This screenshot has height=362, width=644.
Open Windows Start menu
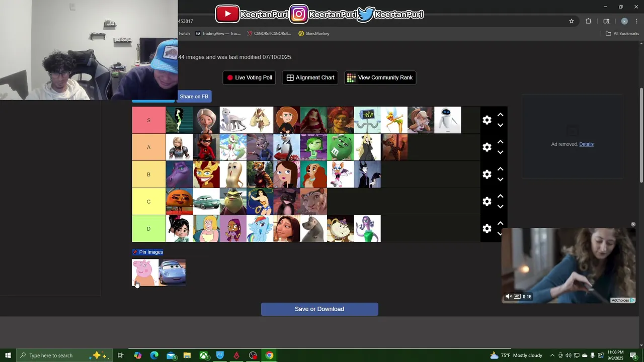(8, 355)
